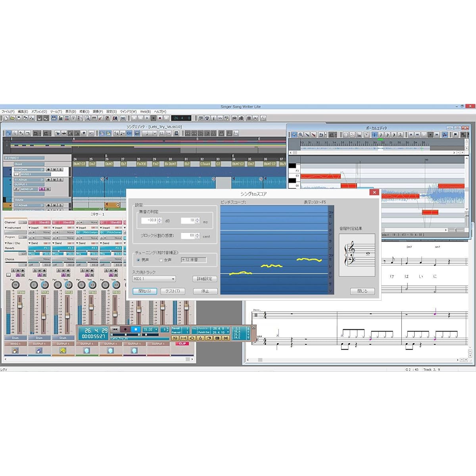Click the stop button in transport panel
This screenshot has width=476, height=476.
tap(136, 329)
